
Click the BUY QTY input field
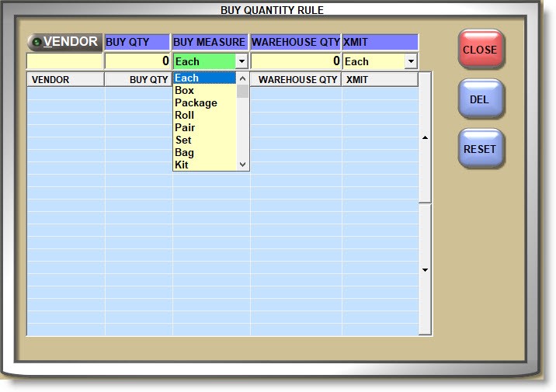pyautogui.click(x=137, y=61)
